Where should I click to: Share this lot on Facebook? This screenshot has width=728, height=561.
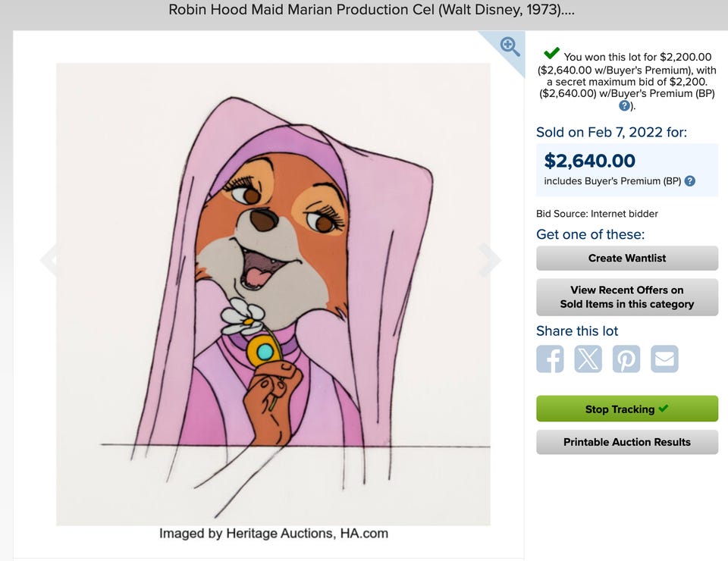(x=550, y=359)
